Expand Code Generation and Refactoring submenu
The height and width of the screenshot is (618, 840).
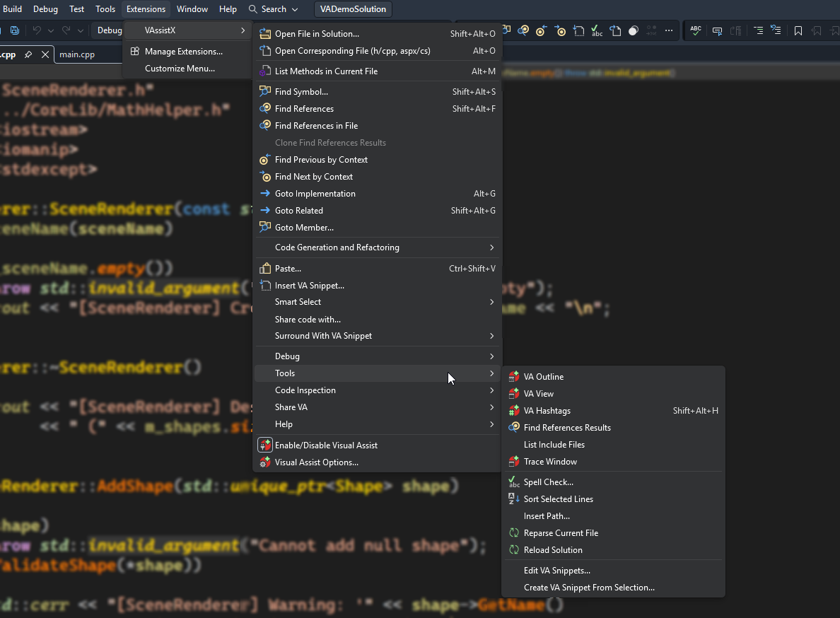pos(377,247)
